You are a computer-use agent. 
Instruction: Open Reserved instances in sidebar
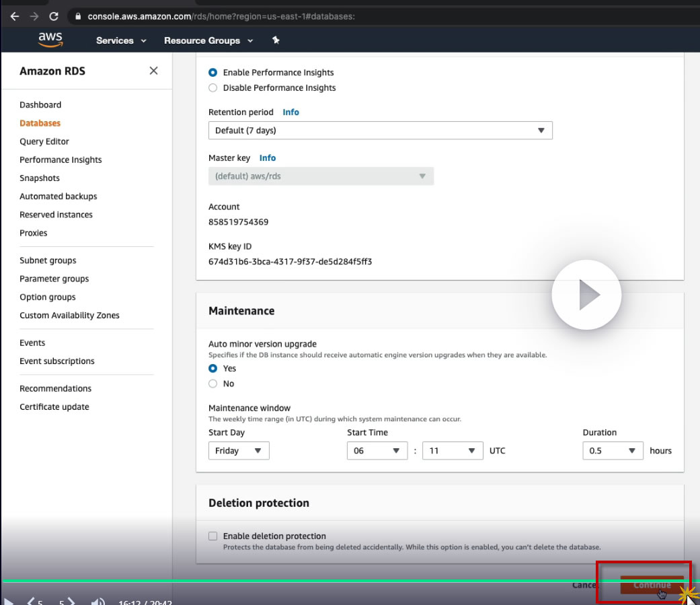(56, 215)
